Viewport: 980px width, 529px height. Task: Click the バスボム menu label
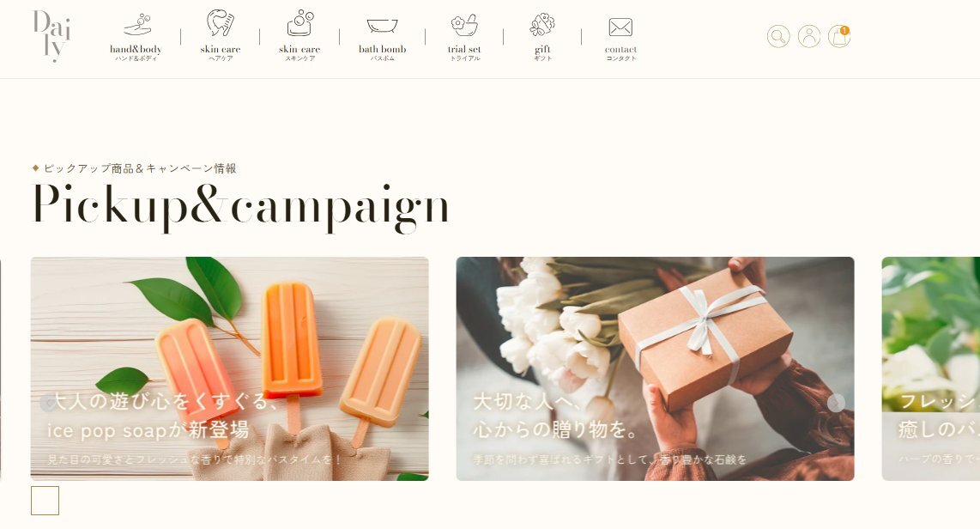pyautogui.click(x=382, y=58)
